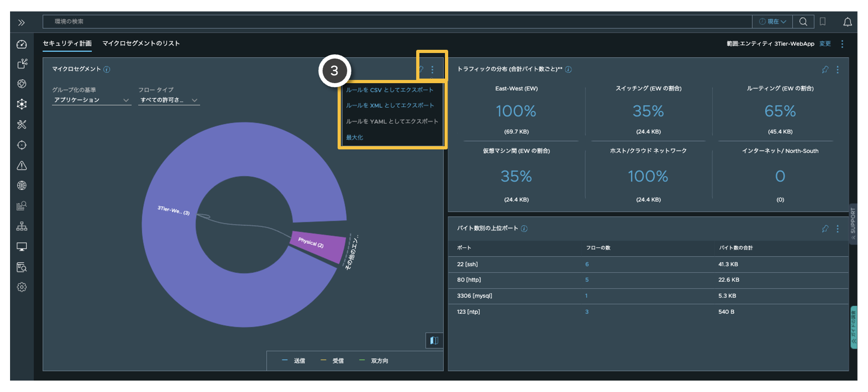Screen dimensions: 868x392
Task: Click the monitor screen icon in the sidebar
Action: click(21, 247)
